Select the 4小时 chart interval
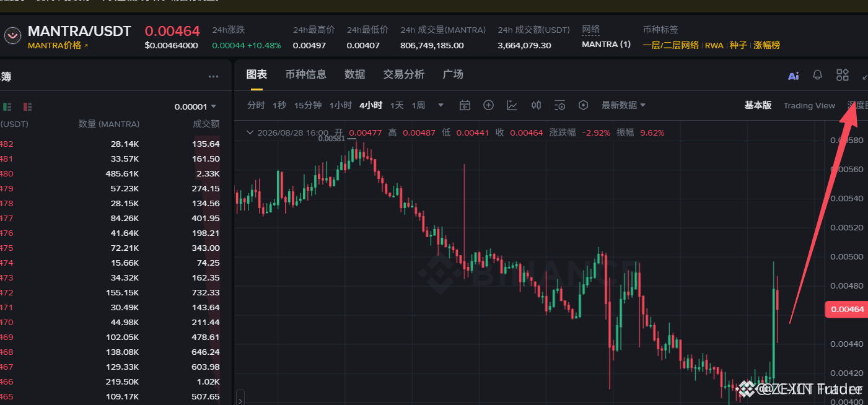Viewport: 868px width, 405px height. 370,105
